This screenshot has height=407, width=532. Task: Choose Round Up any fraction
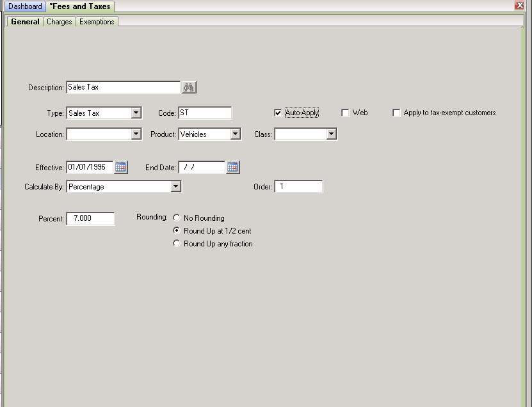point(177,244)
